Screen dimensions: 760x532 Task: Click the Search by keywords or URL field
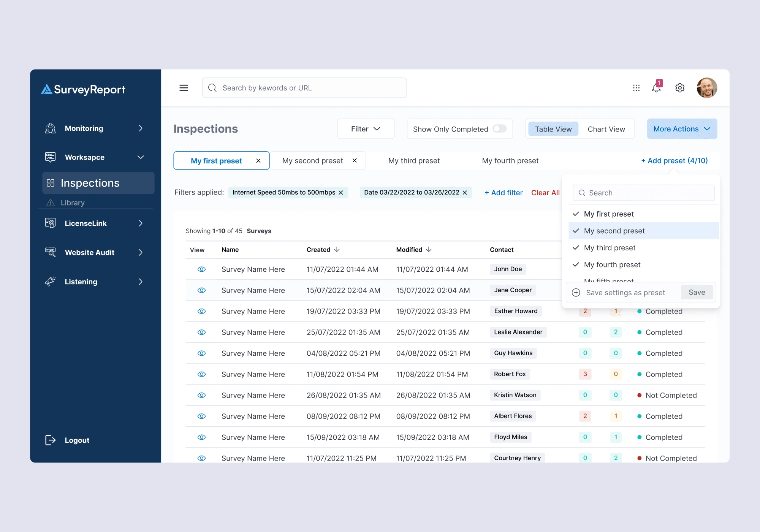pos(304,88)
